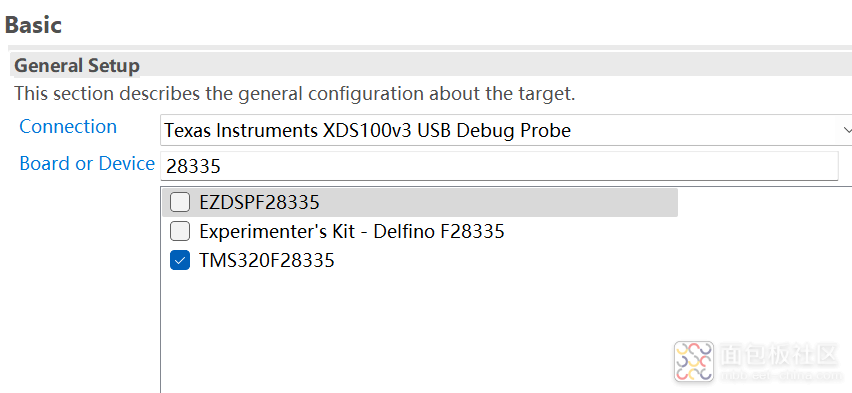Select the TMS320F28335 device name
The height and width of the screenshot is (393, 852).
[267, 261]
